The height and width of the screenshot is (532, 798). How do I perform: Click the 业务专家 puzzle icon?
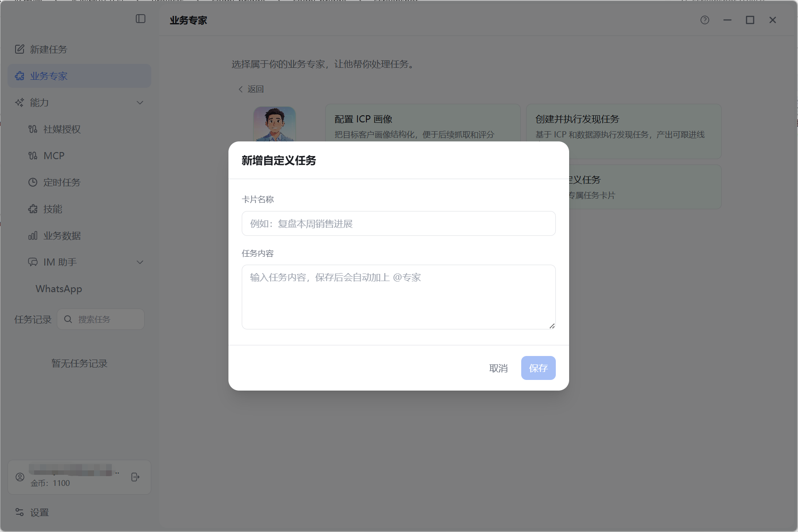coord(20,76)
